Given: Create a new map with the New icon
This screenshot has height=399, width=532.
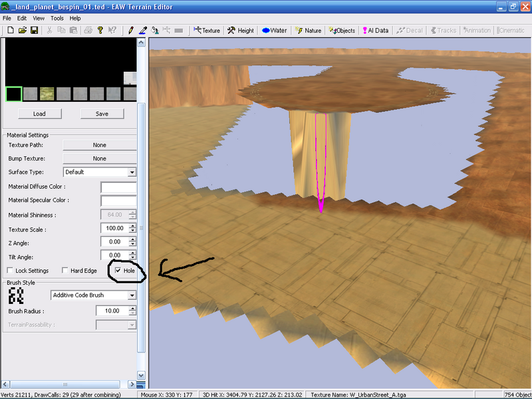Looking at the screenshot, I should [x=10, y=30].
